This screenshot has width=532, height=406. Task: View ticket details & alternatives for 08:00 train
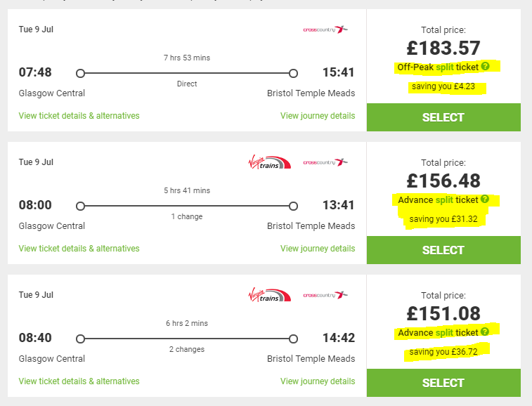tap(79, 248)
